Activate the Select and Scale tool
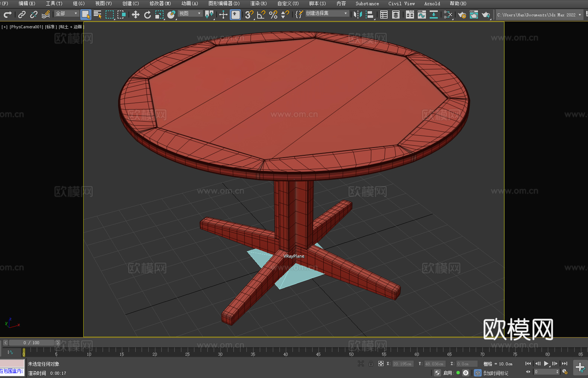The image size is (588, 378). 159,15
